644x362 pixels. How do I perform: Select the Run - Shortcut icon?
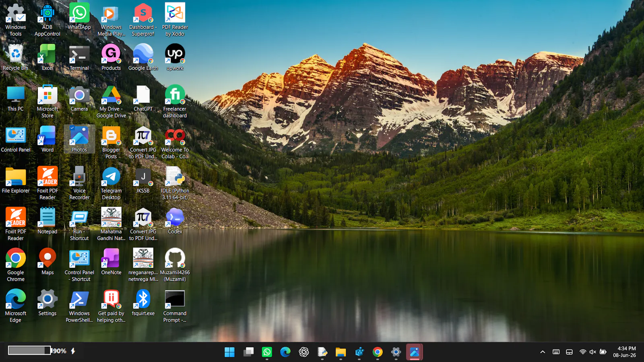pyautogui.click(x=79, y=224)
